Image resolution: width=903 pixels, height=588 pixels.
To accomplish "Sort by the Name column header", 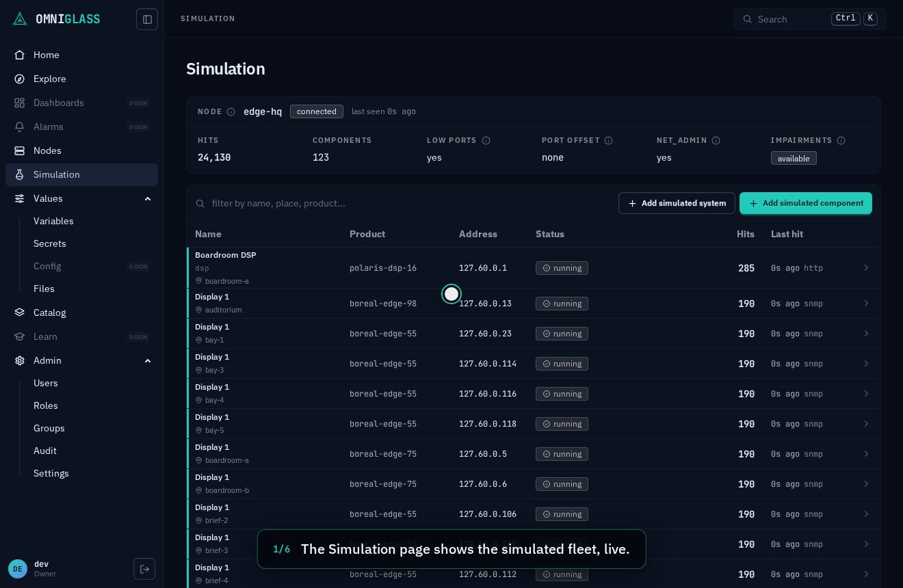I will (x=208, y=234).
